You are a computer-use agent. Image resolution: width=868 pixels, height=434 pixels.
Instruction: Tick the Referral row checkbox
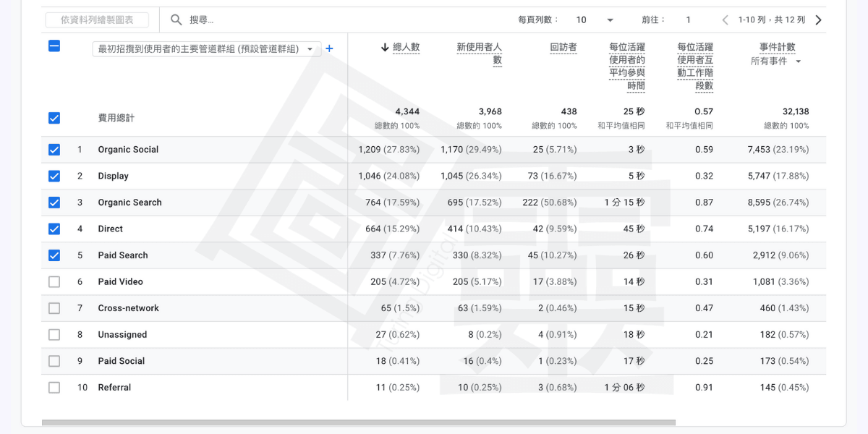click(54, 388)
